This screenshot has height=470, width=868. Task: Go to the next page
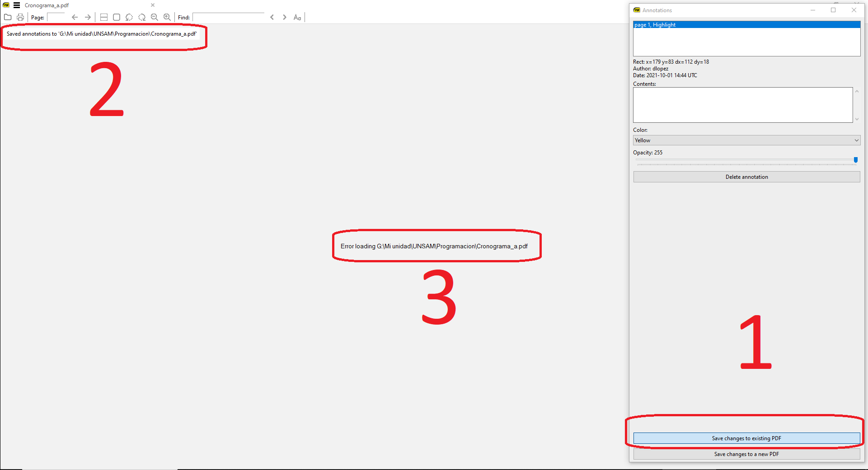[x=87, y=17]
